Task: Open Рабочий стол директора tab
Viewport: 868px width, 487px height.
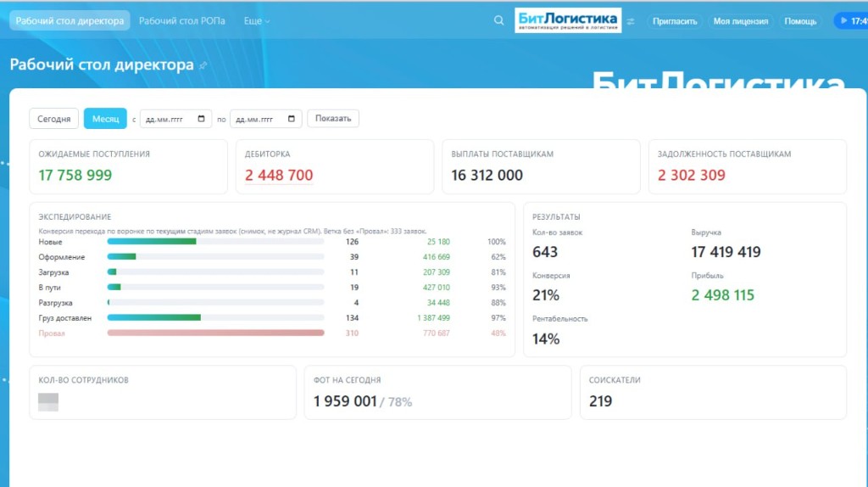Action: point(70,20)
